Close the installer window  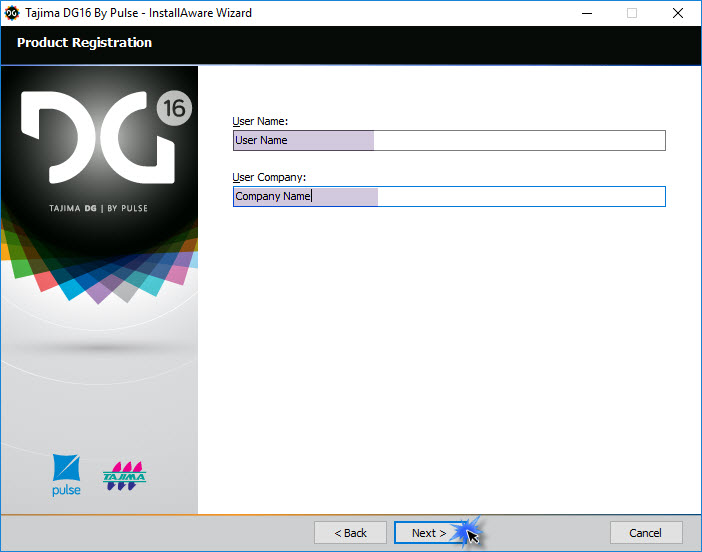click(x=678, y=13)
